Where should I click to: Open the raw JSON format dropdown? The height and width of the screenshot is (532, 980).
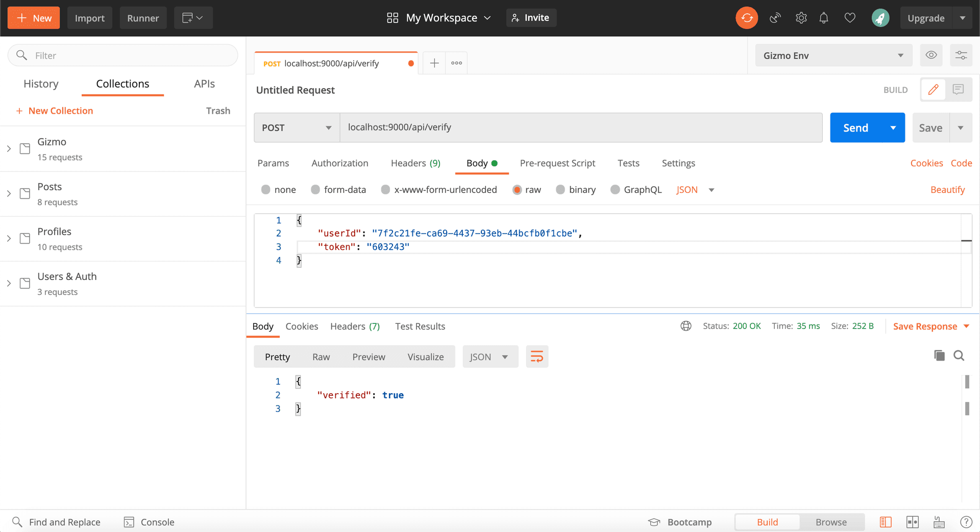695,190
